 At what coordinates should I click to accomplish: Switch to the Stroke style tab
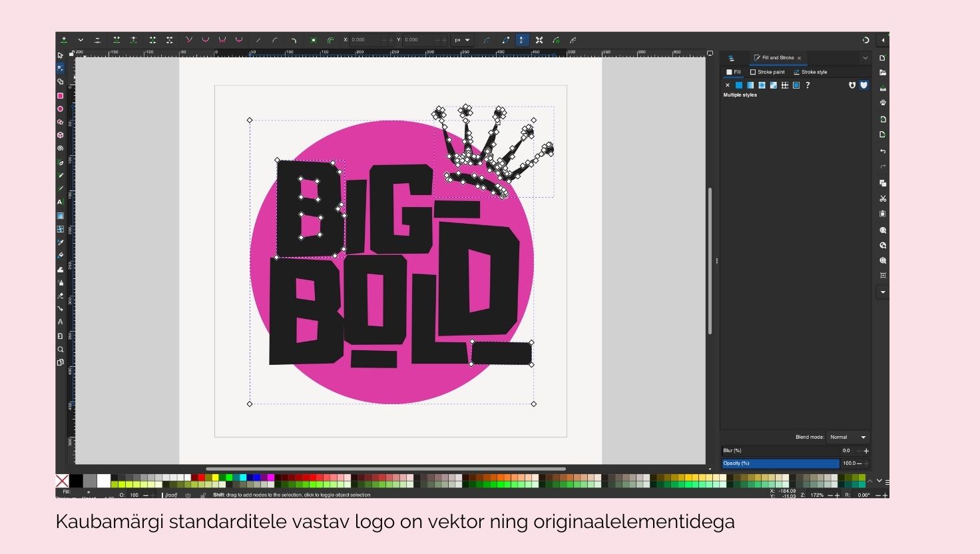(x=810, y=72)
